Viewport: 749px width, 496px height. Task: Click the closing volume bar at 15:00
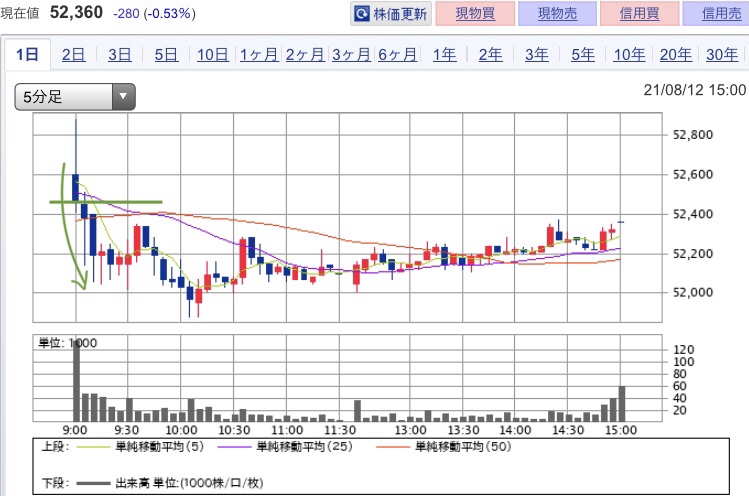[622, 404]
